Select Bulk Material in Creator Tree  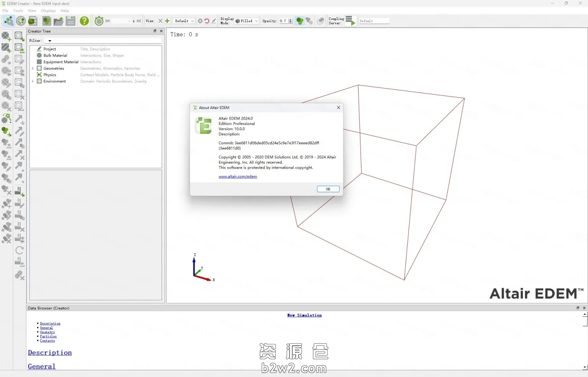55,56
